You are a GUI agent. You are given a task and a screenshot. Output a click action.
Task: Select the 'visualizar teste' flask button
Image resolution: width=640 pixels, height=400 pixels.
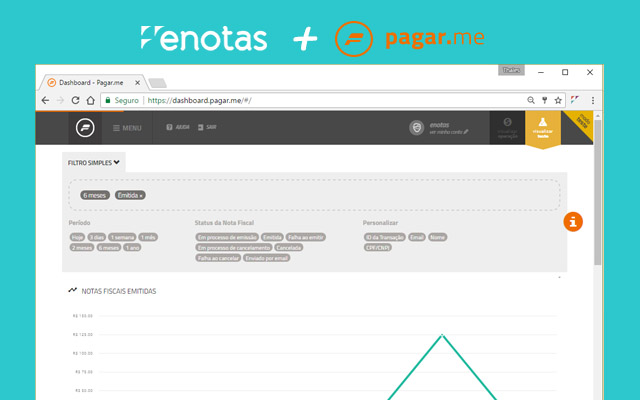542,128
